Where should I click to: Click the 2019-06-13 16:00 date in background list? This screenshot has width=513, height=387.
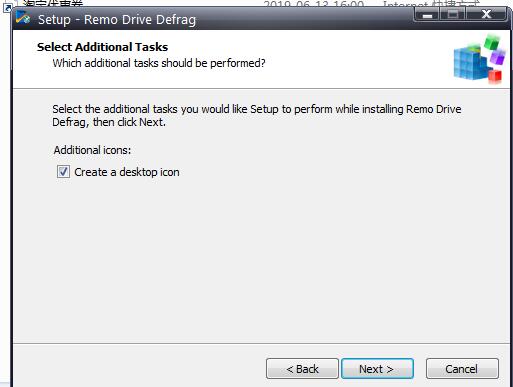click(x=313, y=3)
